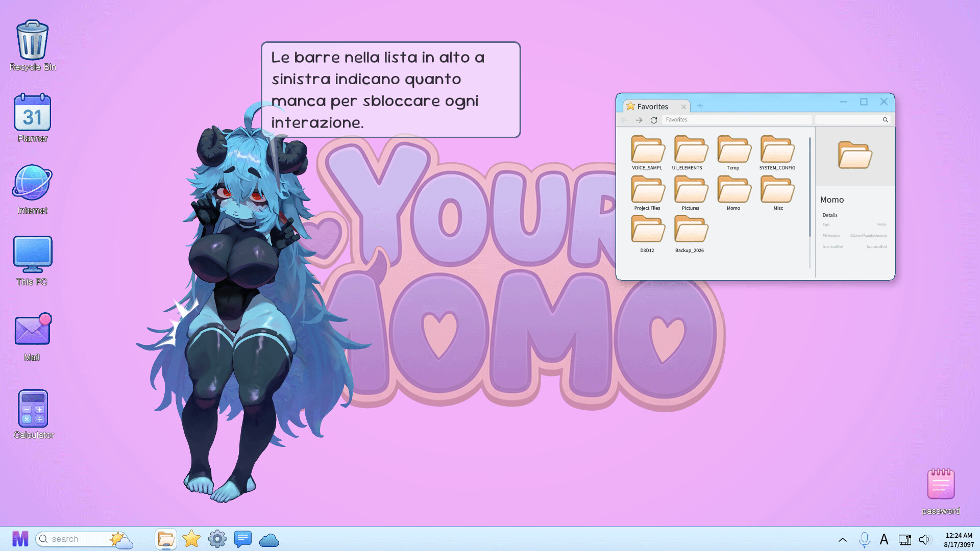Select the UI_ELEMENTS folder
Screen dimensions: 980x551
coord(690,153)
